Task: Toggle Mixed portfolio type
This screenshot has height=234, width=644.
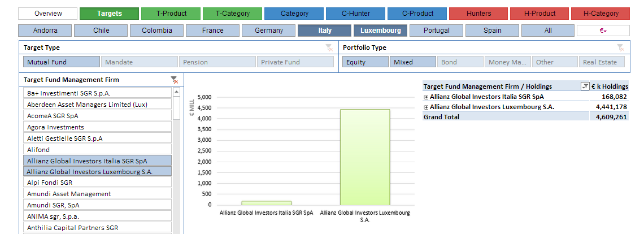Action: (x=413, y=62)
